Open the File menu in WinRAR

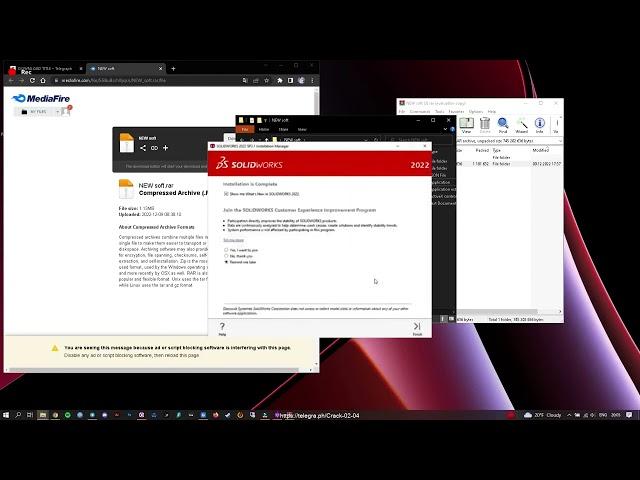402,111
